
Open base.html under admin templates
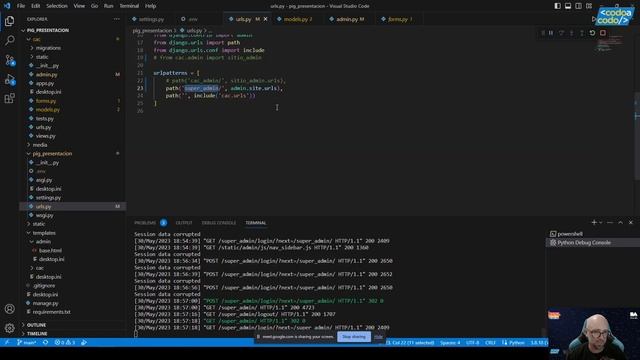pyautogui.click(x=50, y=251)
